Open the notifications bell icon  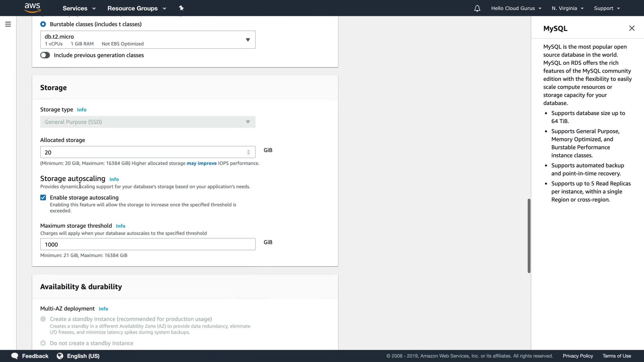click(477, 8)
